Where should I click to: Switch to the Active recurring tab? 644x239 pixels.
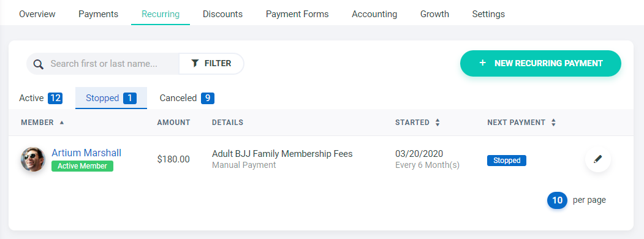click(40, 98)
